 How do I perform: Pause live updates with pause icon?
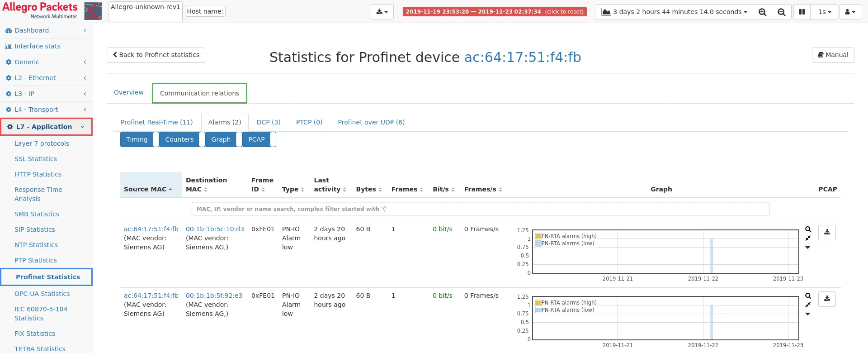tap(802, 12)
